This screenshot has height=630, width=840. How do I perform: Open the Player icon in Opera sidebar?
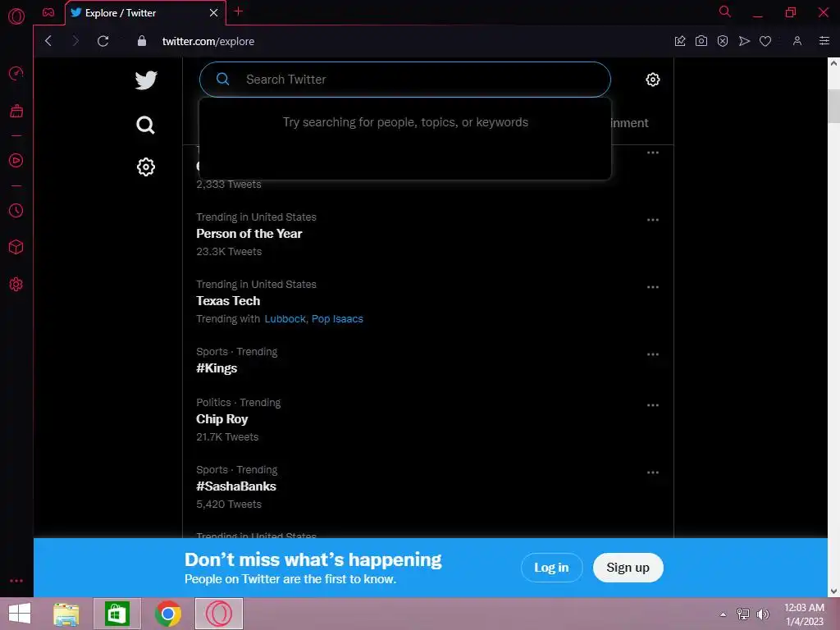tap(16, 160)
